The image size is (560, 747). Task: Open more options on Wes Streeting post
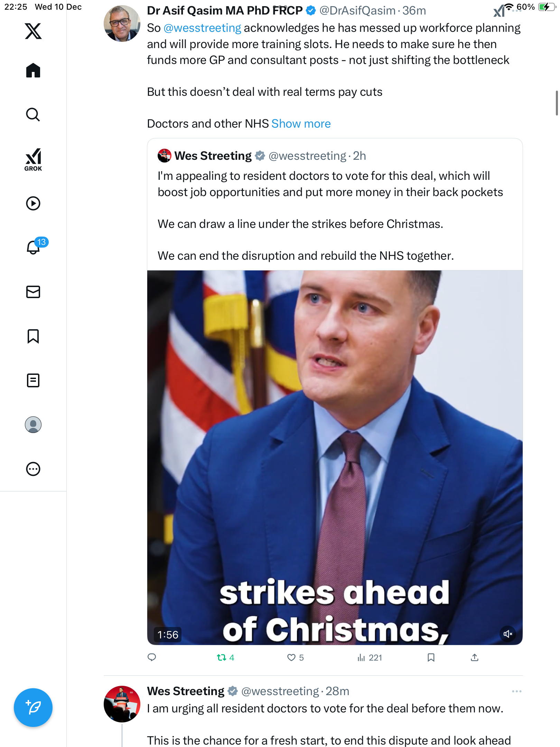coord(516,691)
